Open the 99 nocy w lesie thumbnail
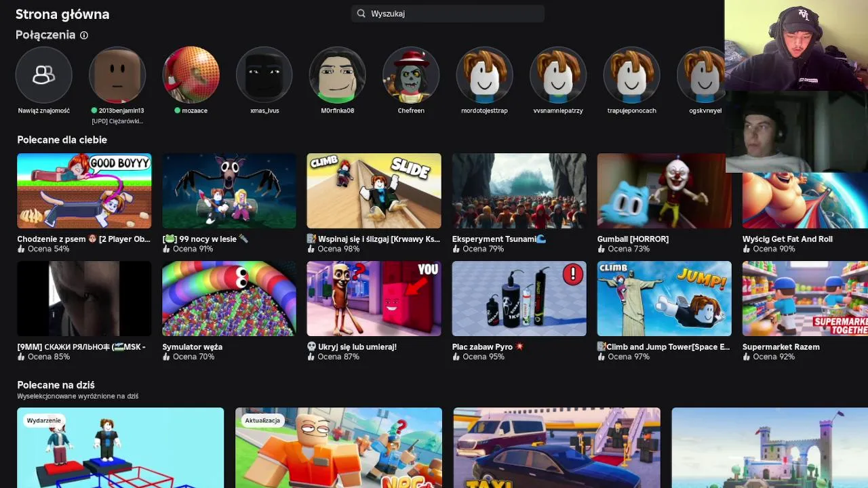Viewport: 868px width, 488px height. (229, 190)
